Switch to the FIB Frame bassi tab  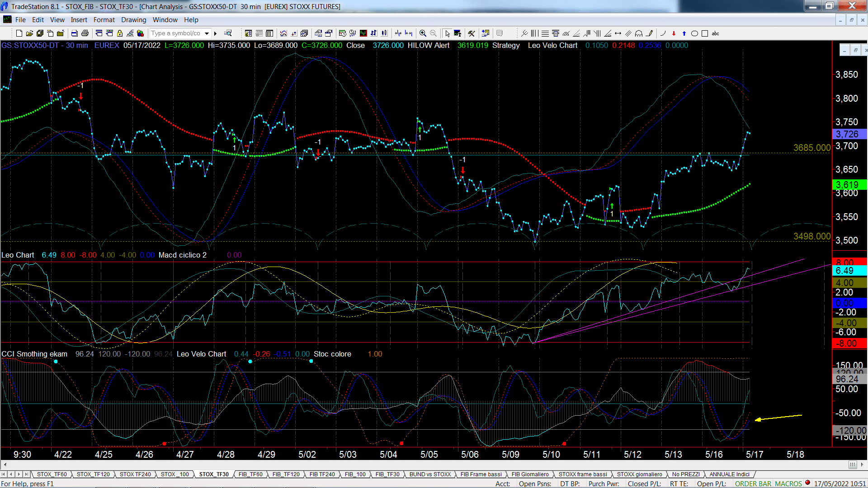click(x=481, y=474)
